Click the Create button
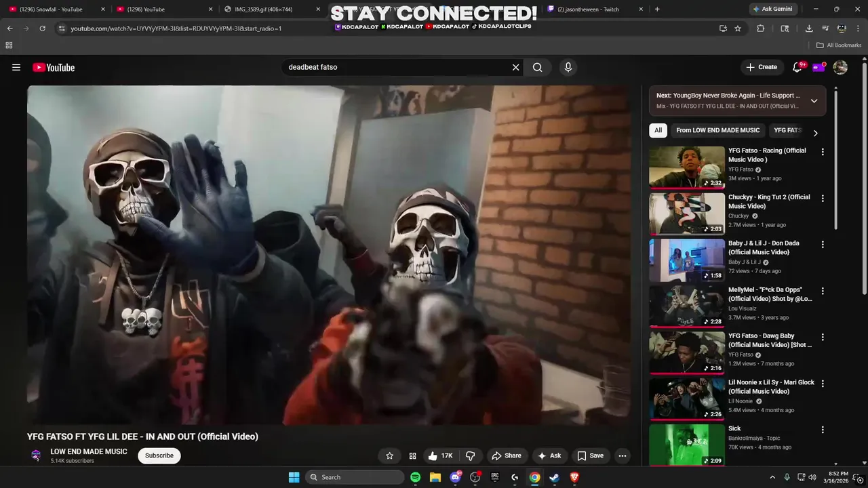 [x=762, y=67]
